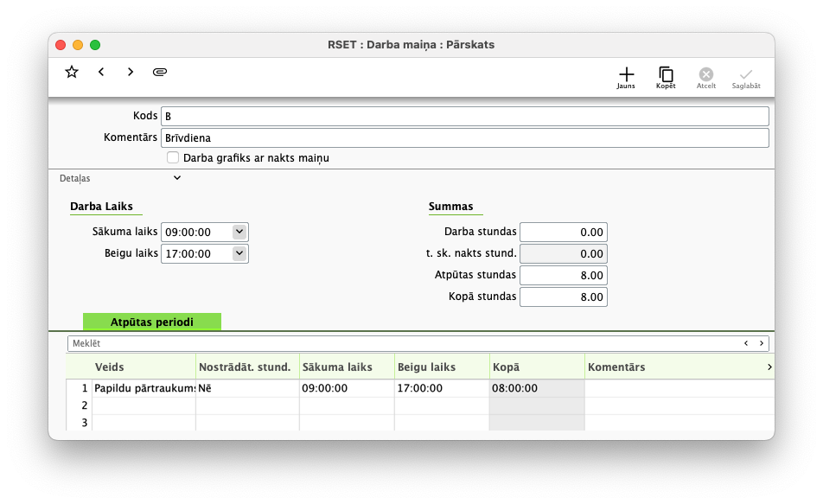Screen dimensions: 823x504
Task: Click Sākuma laiks table column header
Action: tap(347, 367)
